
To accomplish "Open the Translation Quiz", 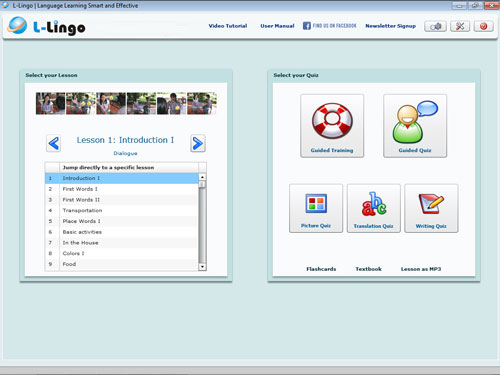I will pos(374,208).
